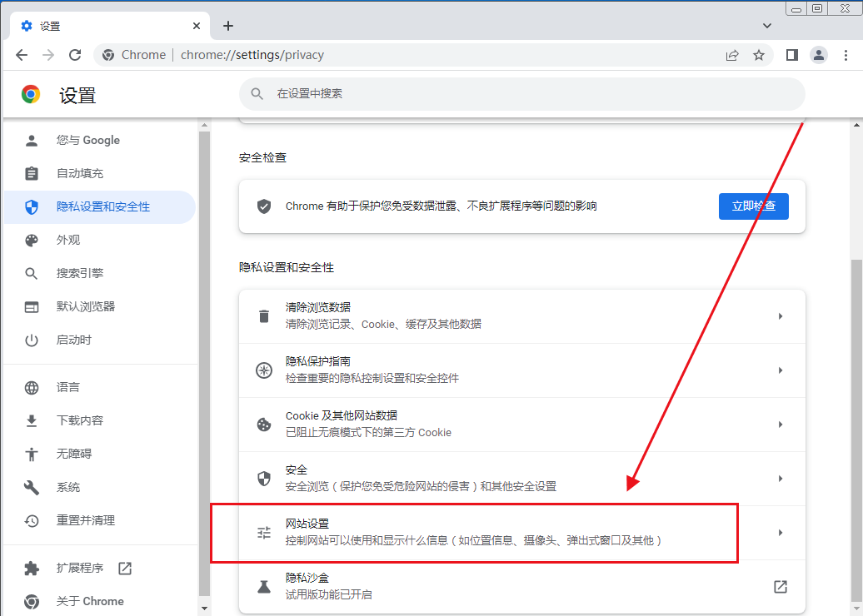Open the side panel icon
This screenshot has width=863, height=616.
coord(792,55)
